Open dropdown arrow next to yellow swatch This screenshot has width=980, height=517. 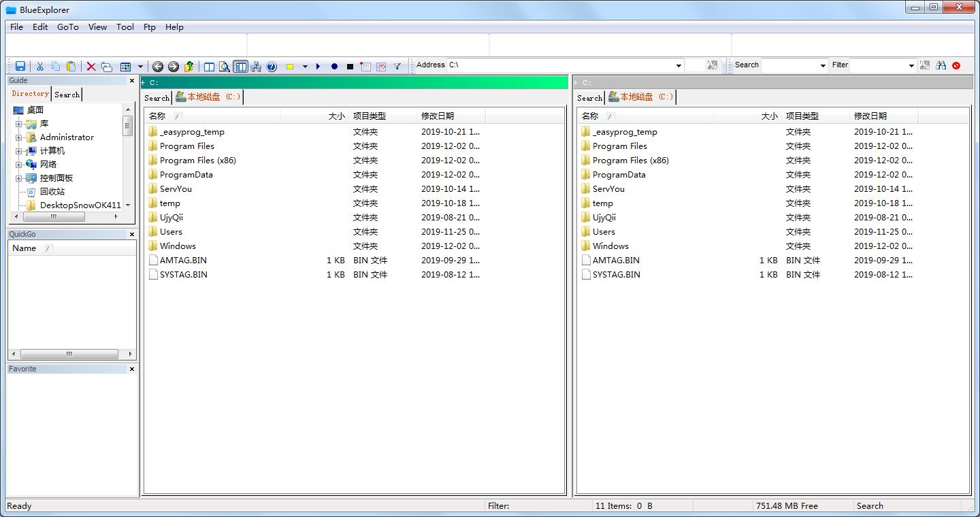pos(305,66)
